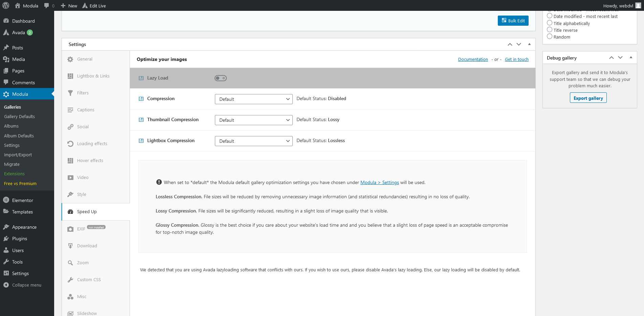The height and width of the screenshot is (316, 644).
Task: Click the Bulk Edit button
Action: (x=513, y=21)
